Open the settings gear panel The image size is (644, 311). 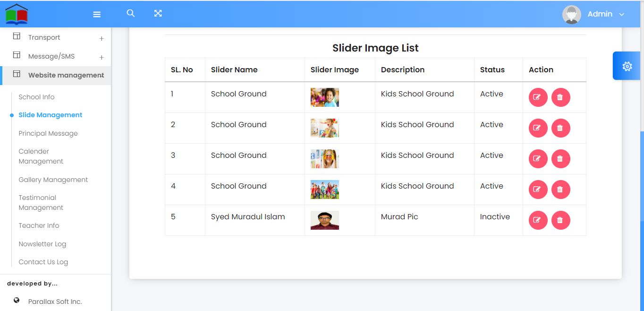click(627, 66)
